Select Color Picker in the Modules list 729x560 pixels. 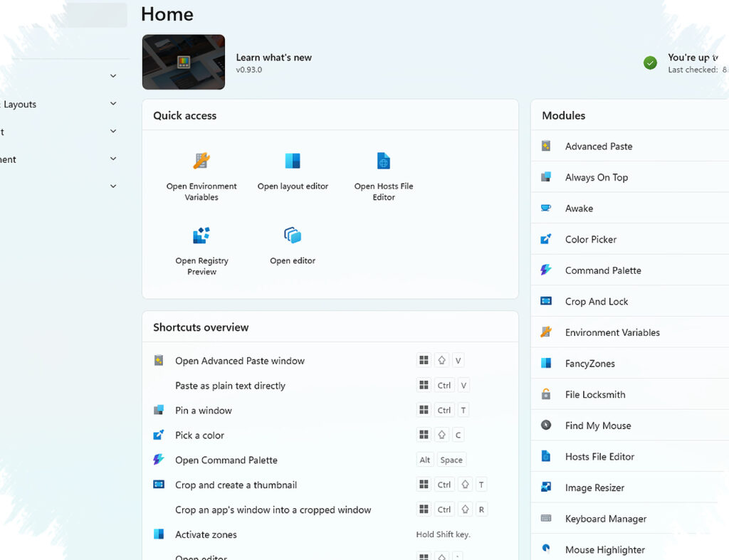630,239
